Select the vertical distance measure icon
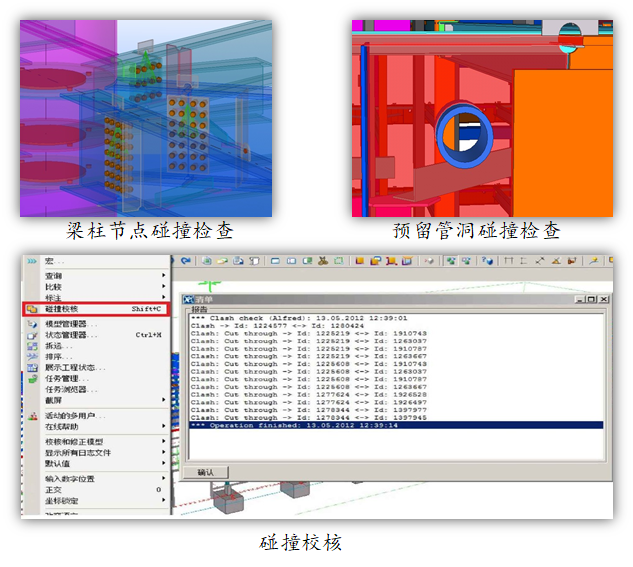The image size is (633, 567). pyautogui.click(x=524, y=261)
